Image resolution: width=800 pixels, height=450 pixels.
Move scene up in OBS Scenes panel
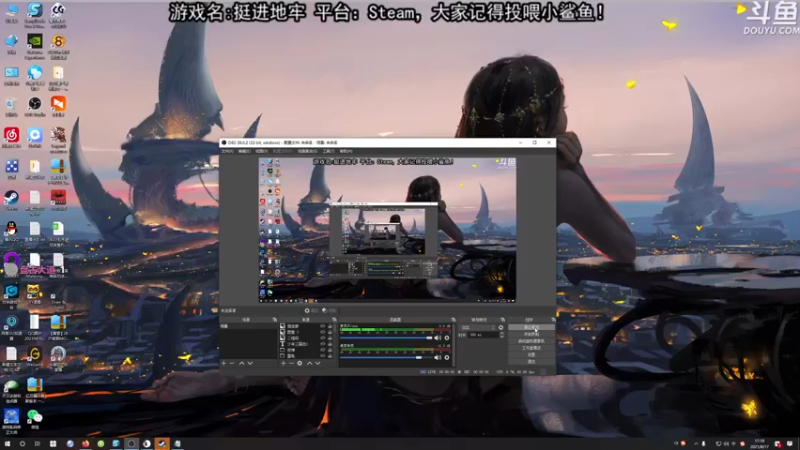coord(242,363)
